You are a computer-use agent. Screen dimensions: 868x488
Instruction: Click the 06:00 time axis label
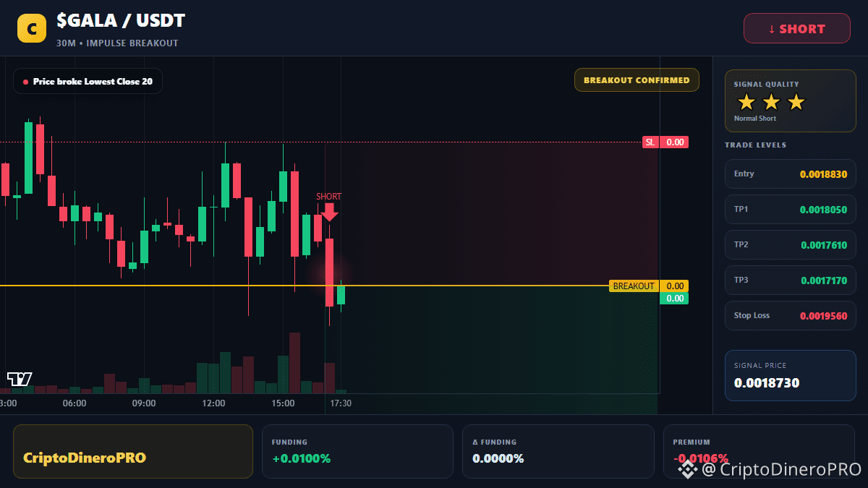75,403
